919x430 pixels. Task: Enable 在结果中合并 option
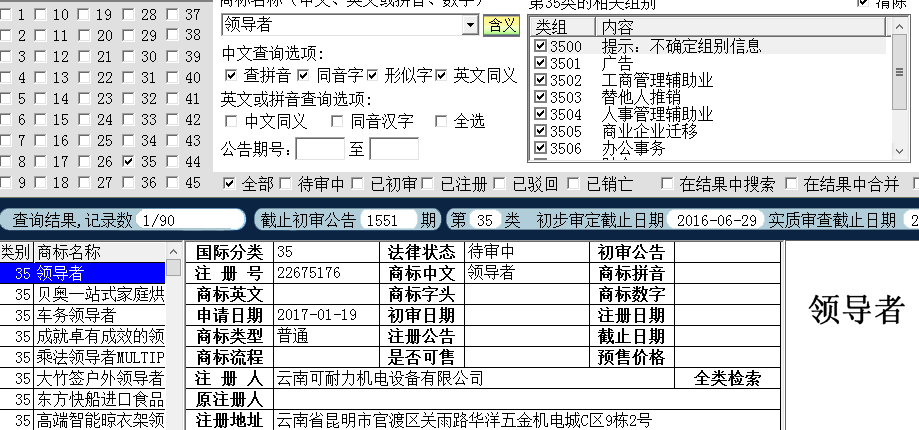click(x=791, y=184)
